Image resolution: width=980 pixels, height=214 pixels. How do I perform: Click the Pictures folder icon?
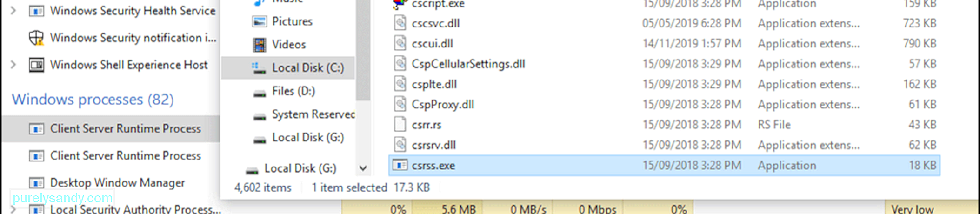259,21
